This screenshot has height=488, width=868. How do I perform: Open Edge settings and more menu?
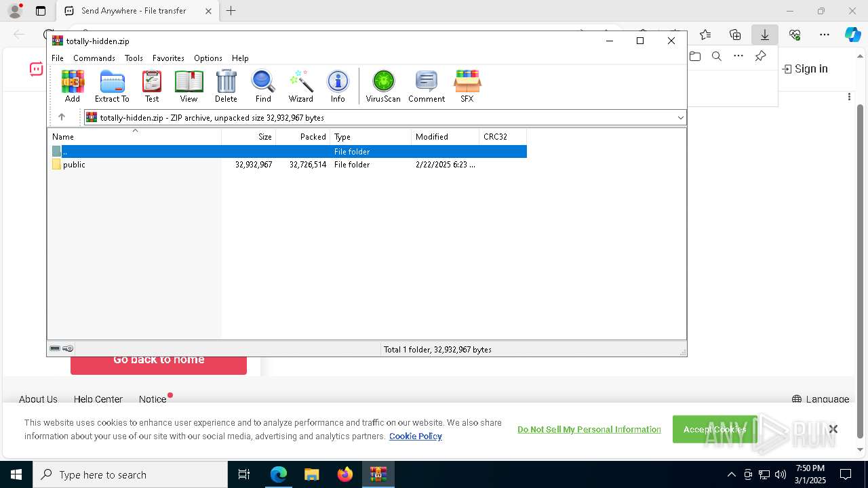click(825, 35)
